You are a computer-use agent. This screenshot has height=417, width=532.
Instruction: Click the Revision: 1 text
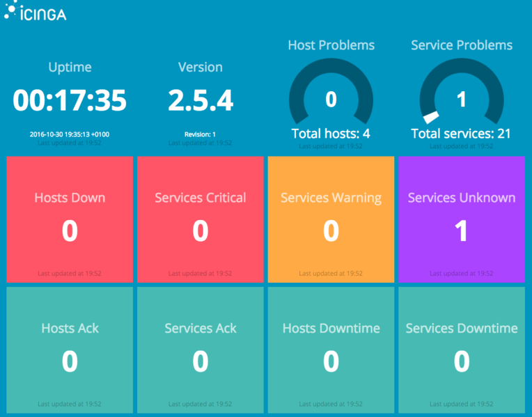[201, 134]
